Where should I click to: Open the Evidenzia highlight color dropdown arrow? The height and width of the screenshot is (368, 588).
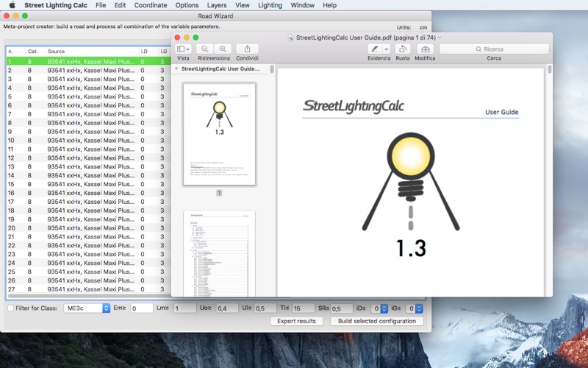pos(387,49)
